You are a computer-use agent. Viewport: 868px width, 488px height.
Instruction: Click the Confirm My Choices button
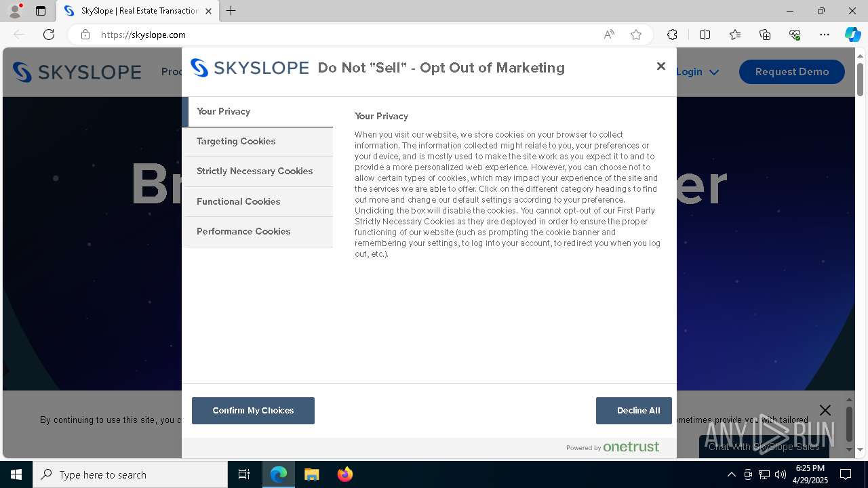coord(253,411)
